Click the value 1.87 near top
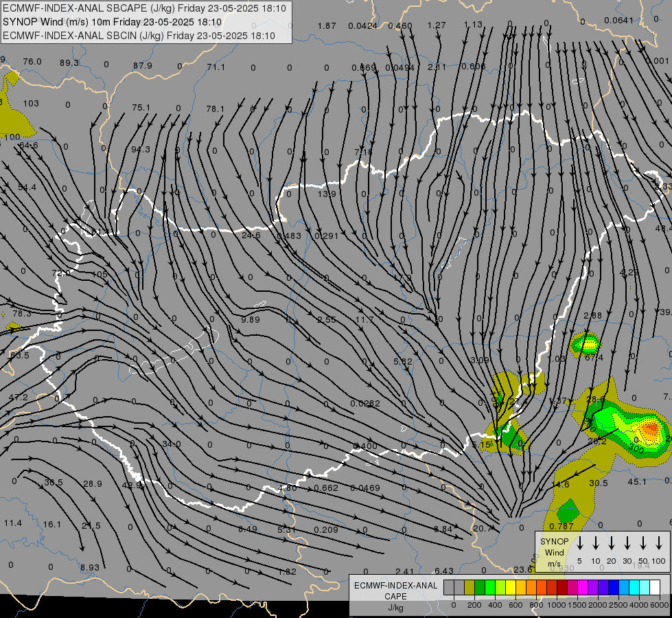Screen dimensions: 672x618 coord(327,25)
